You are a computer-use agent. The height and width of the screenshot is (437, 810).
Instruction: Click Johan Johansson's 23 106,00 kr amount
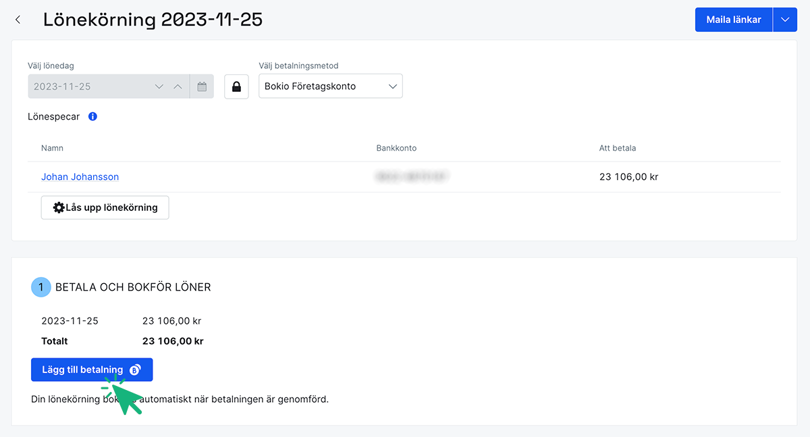click(628, 177)
